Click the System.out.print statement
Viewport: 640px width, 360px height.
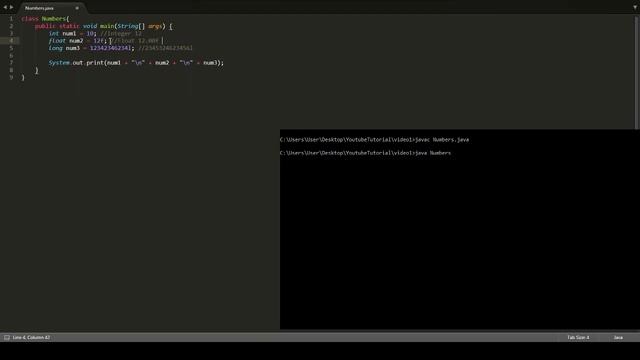point(136,63)
